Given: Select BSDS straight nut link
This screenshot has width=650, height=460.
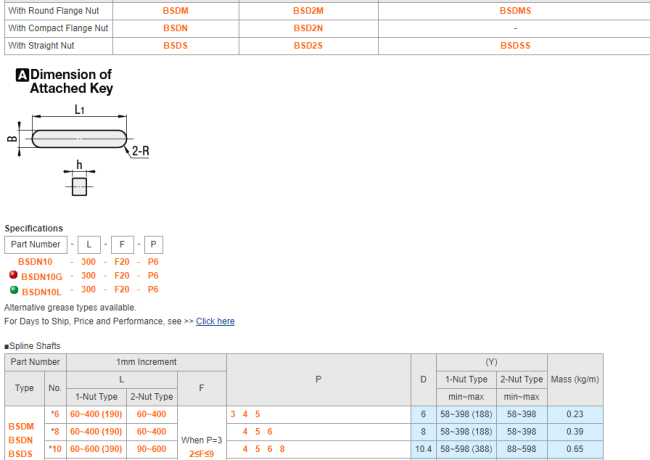Looking at the screenshot, I should click(175, 45).
